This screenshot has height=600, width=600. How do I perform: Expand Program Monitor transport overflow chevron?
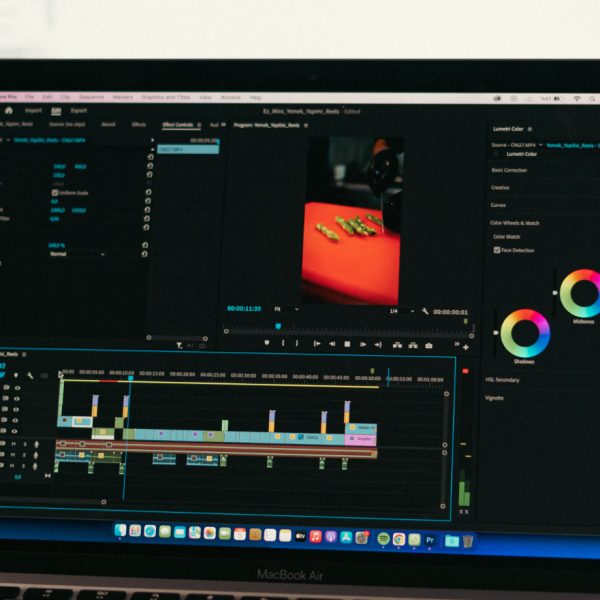457,344
